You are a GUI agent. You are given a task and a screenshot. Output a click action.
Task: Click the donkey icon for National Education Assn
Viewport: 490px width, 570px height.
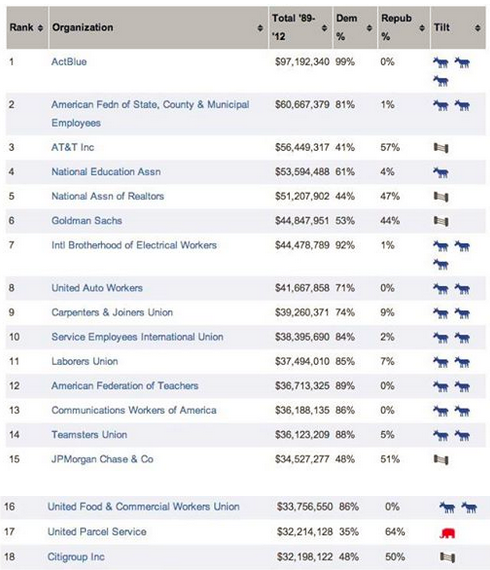pyautogui.click(x=441, y=172)
